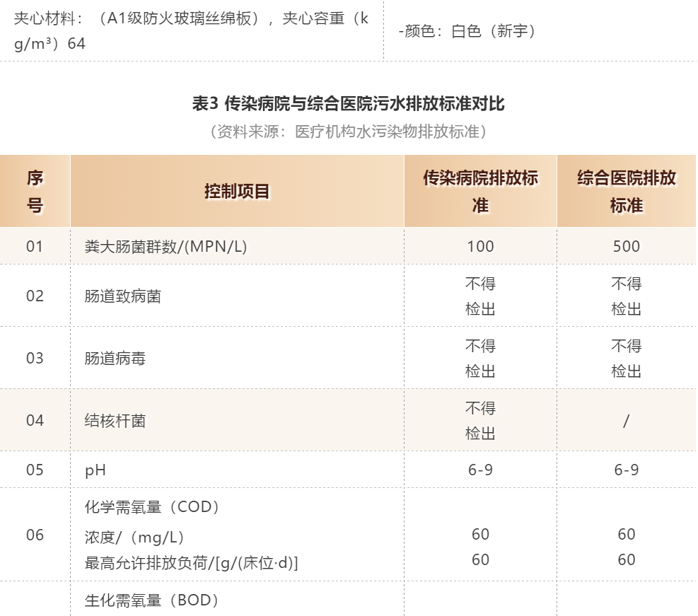Viewport: 698px width, 616px height.
Task: Click the 结核杆菌 row label
Action: pyautogui.click(x=115, y=421)
